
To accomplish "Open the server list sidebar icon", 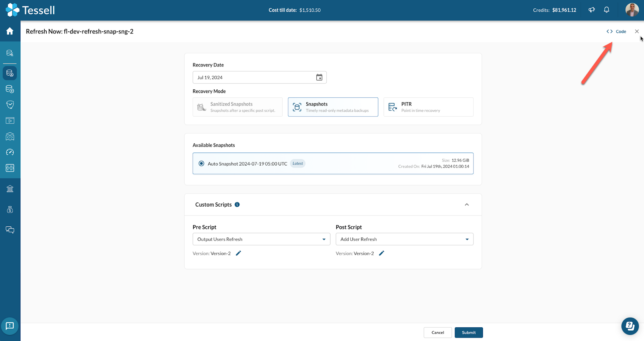I will click(10, 168).
